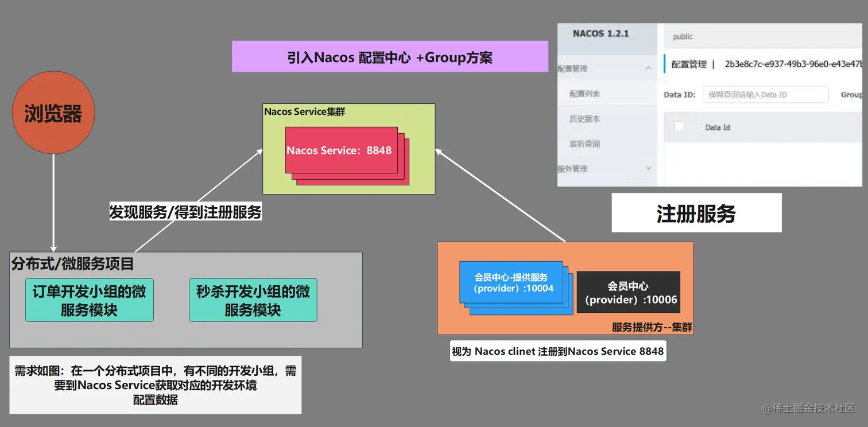868x427 pixels.
Task: Open 配置列表 in the Nacos sidebar
Action: coord(584,94)
